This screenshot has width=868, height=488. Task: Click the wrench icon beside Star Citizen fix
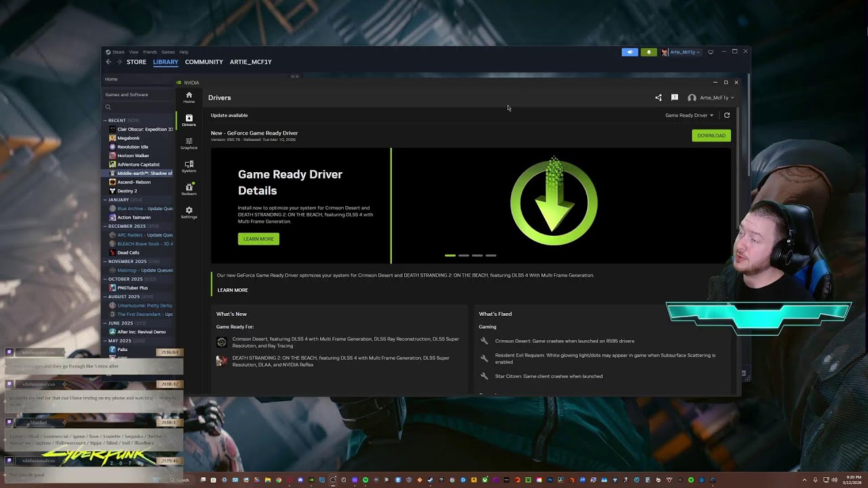pyautogui.click(x=484, y=376)
